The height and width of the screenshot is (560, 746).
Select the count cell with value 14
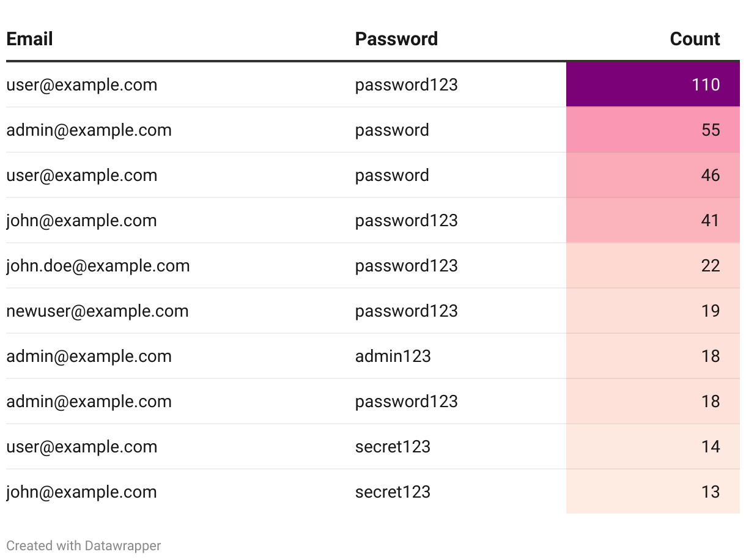pos(652,446)
